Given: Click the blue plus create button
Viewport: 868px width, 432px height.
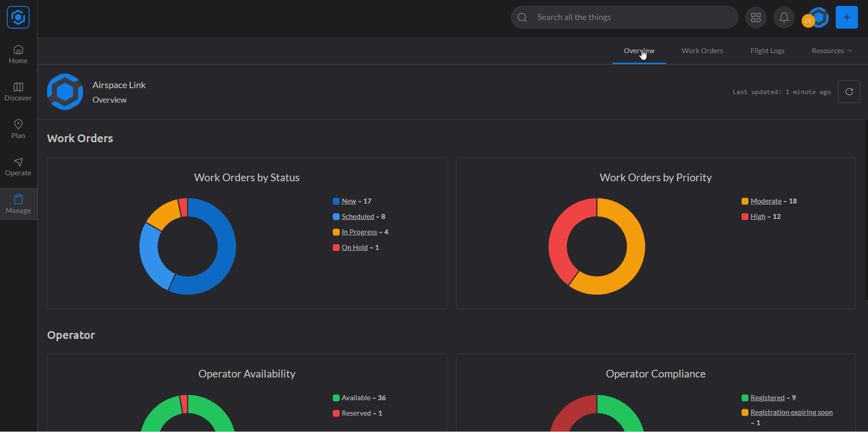Looking at the screenshot, I should coord(847,17).
